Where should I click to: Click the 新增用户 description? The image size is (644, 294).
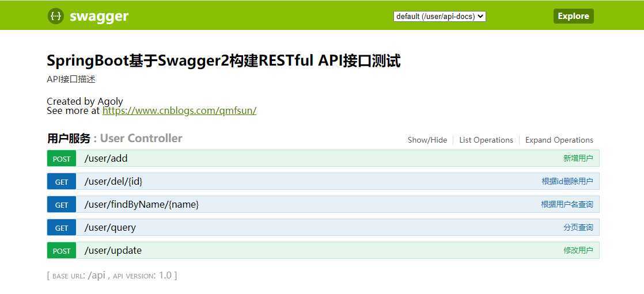578,159
